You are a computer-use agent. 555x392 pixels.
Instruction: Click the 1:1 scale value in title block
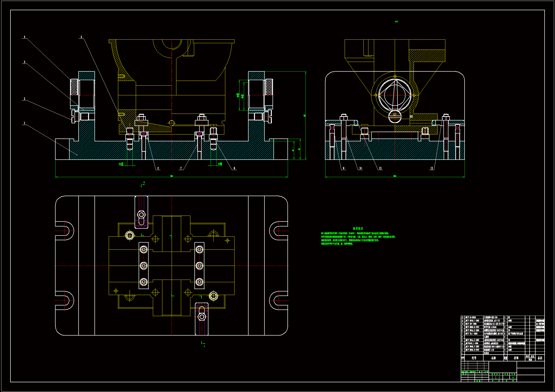click(513, 378)
